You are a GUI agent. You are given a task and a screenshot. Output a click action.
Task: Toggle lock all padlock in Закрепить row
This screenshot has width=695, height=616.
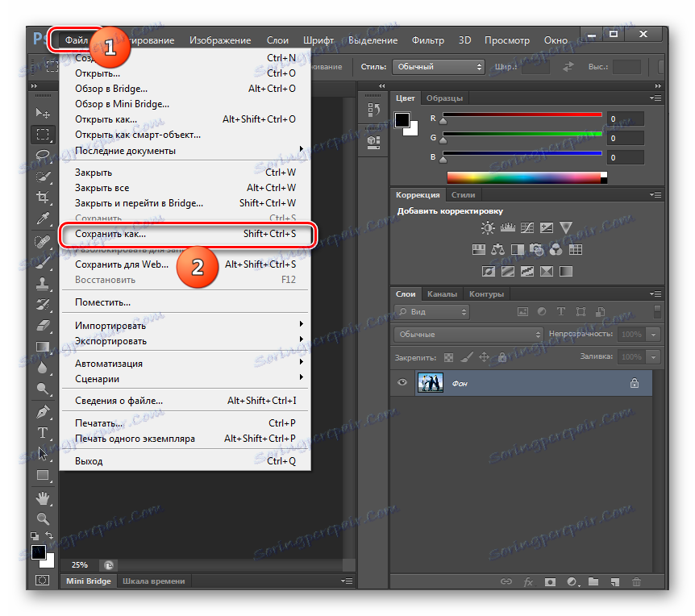501,357
